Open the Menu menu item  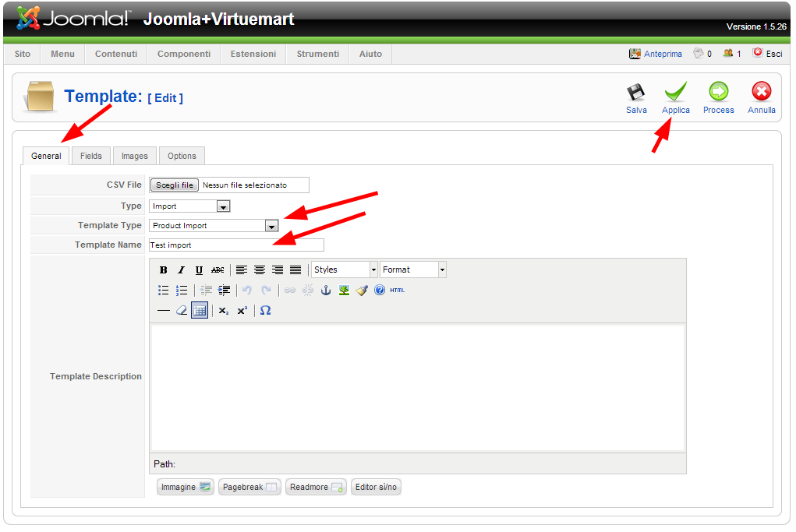[x=62, y=55]
